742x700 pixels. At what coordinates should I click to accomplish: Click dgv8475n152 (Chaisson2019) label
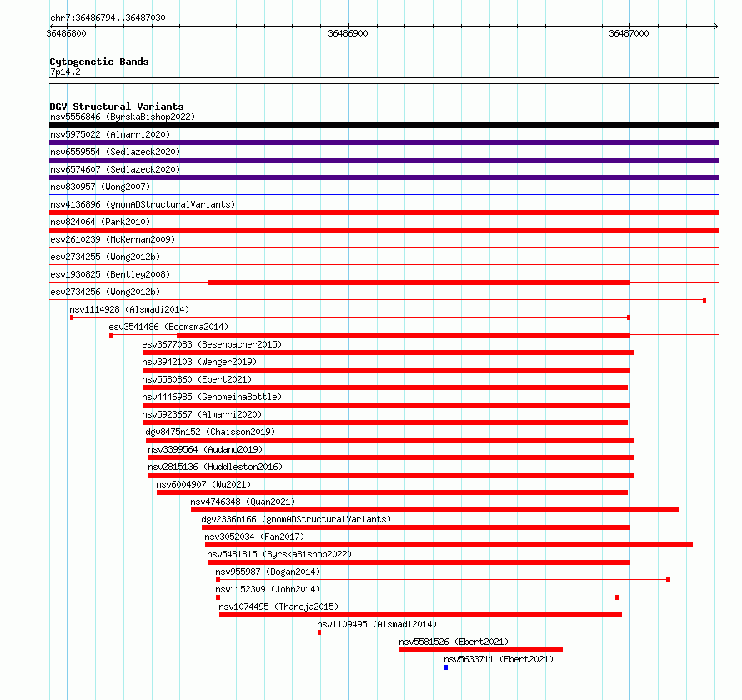210,432
